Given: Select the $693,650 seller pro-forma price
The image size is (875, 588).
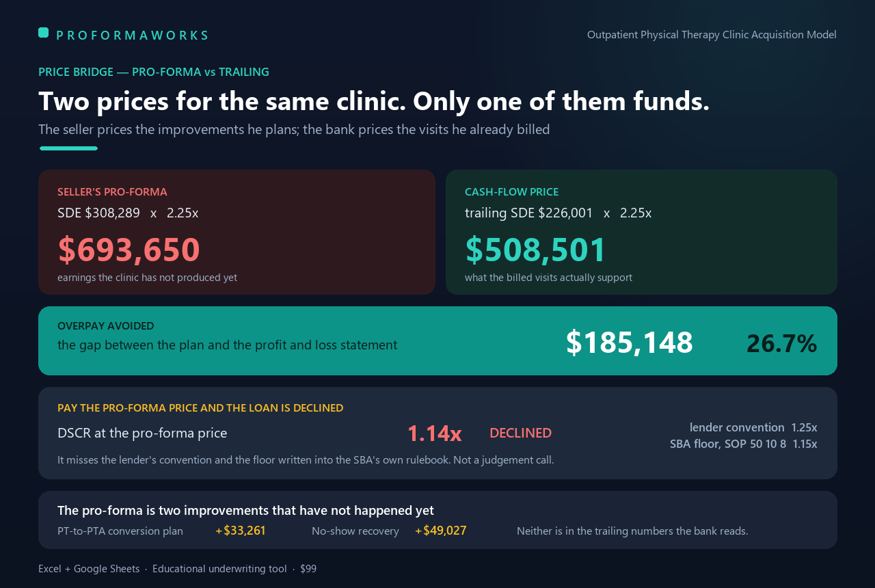Looking at the screenshot, I should point(129,250).
